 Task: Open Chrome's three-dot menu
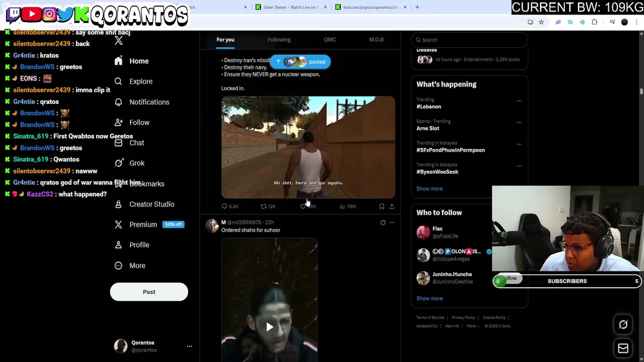coord(636,22)
